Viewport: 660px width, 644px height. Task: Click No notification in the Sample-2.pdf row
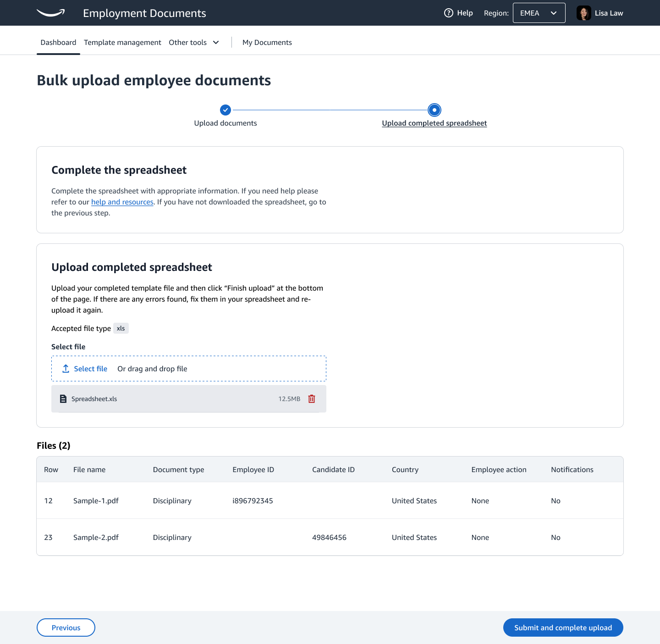point(555,537)
